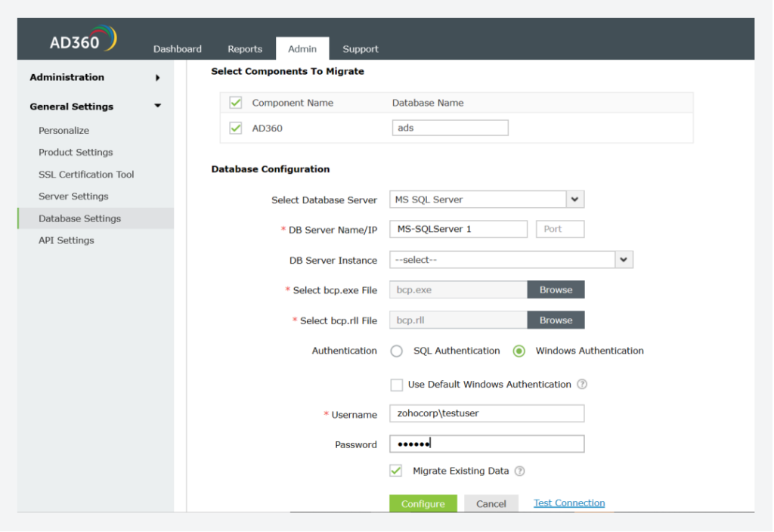The height and width of the screenshot is (532, 774).
Task: Open Product Settings in sidebar
Action: click(x=76, y=153)
